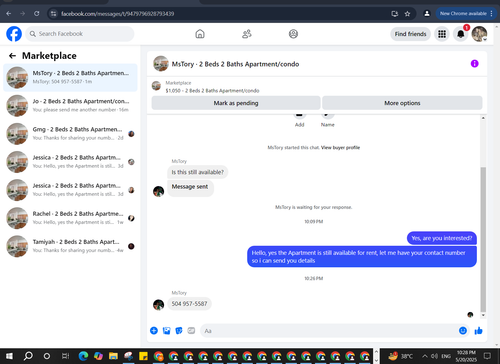Screen dimensions: 500x364
Task: Click browser back arrow
Action: (x=9, y=14)
